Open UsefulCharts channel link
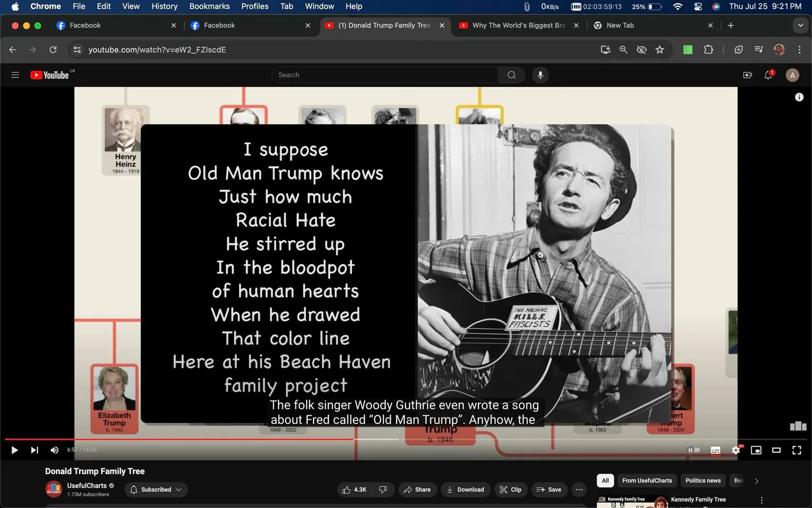The height and width of the screenshot is (508, 812). pos(87,485)
